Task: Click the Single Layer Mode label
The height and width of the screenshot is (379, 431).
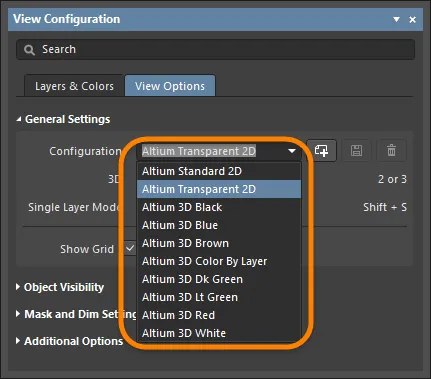Action: (x=74, y=207)
